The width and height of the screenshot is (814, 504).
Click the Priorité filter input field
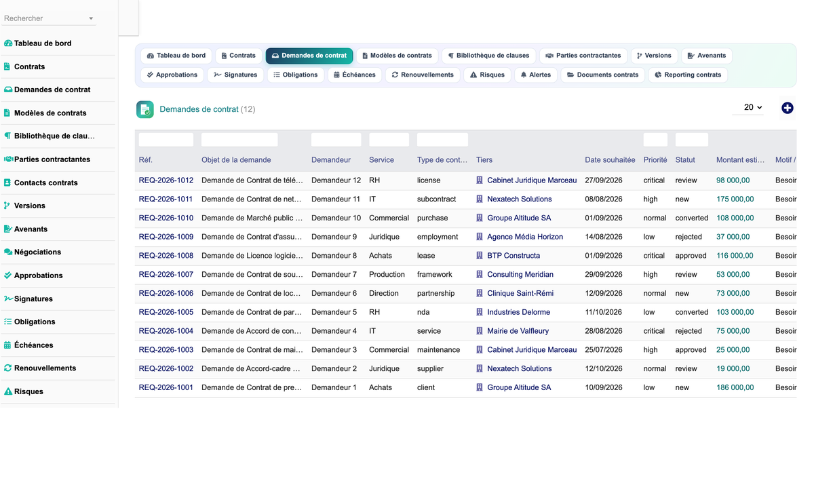point(655,140)
